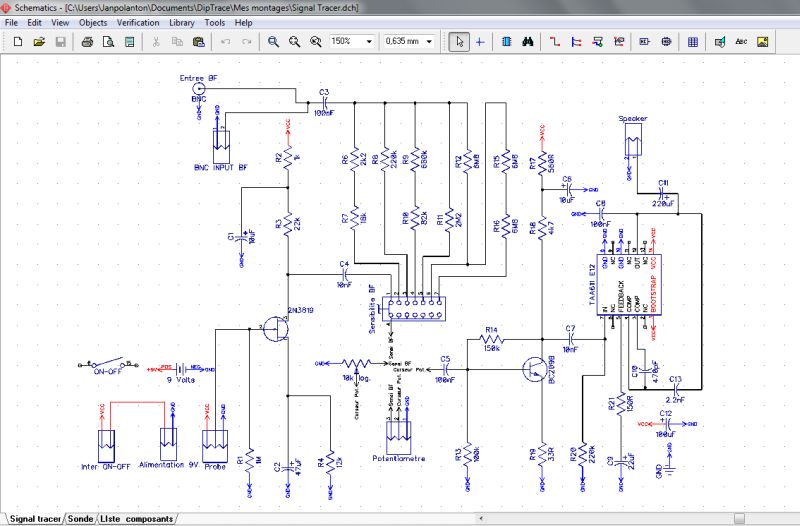This screenshot has width=800, height=526.
Task: Select the Place Wire tool
Action: pyautogui.click(x=554, y=42)
